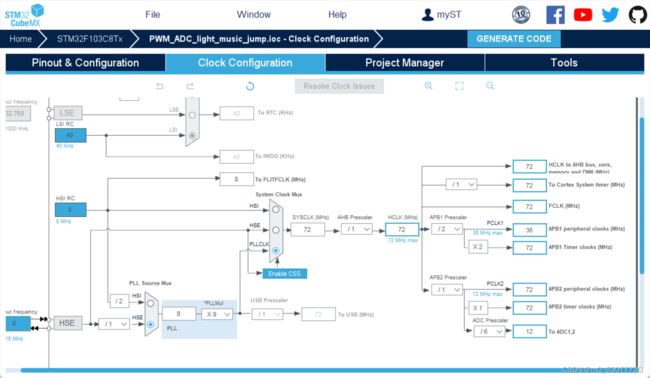
Task: Click the horizontal scrollbar at bottom
Action: [x=330, y=370]
